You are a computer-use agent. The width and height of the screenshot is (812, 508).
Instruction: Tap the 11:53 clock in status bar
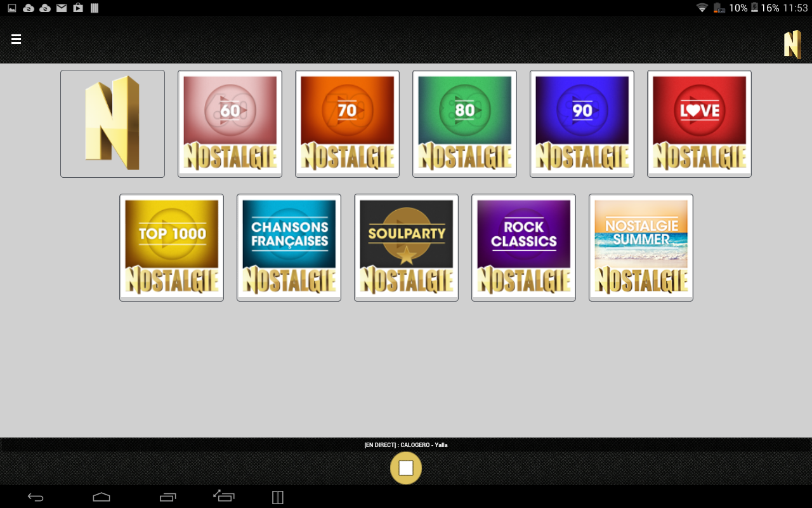(x=796, y=8)
